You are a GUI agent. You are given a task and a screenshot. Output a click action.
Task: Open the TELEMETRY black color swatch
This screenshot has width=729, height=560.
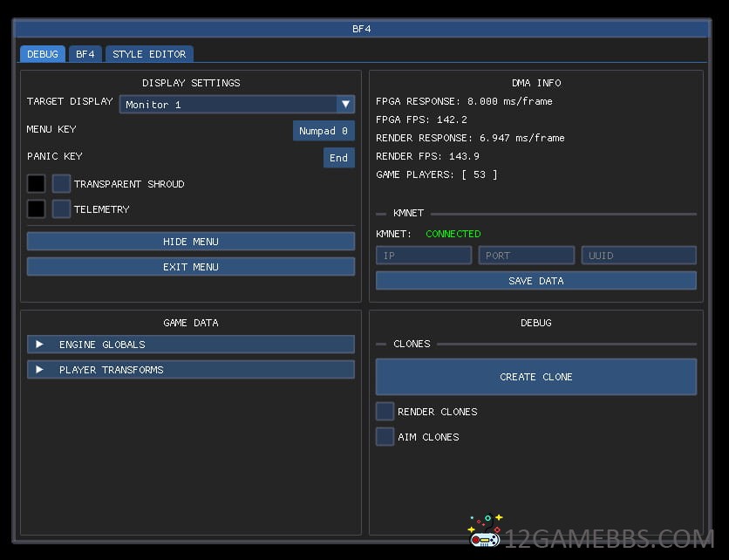click(x=37, y=208)
